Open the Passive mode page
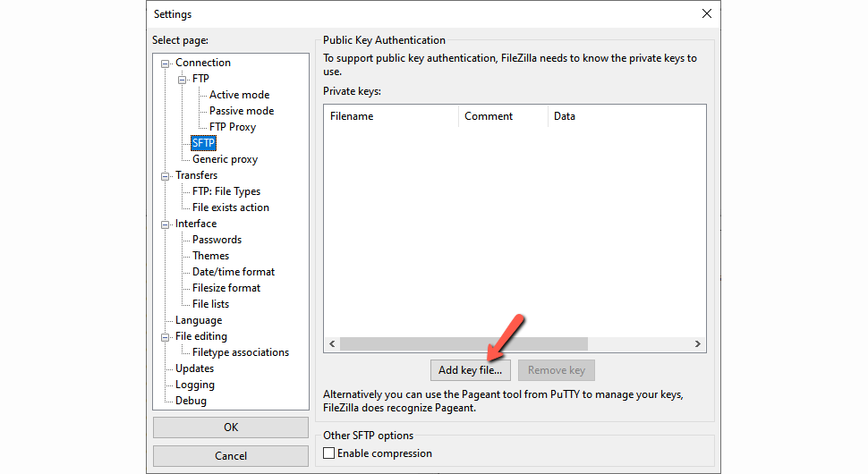Screen dimensions: 868x474 242,111
